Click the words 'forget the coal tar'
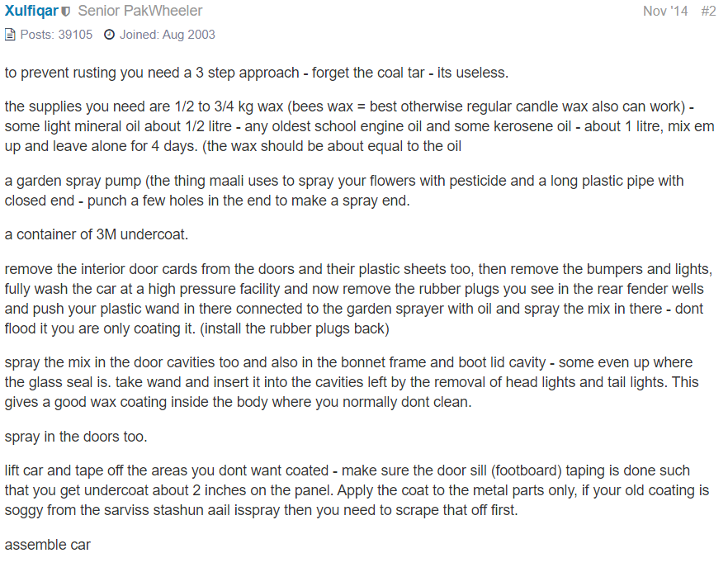This screenshot has width=728, height=572. 368,73
